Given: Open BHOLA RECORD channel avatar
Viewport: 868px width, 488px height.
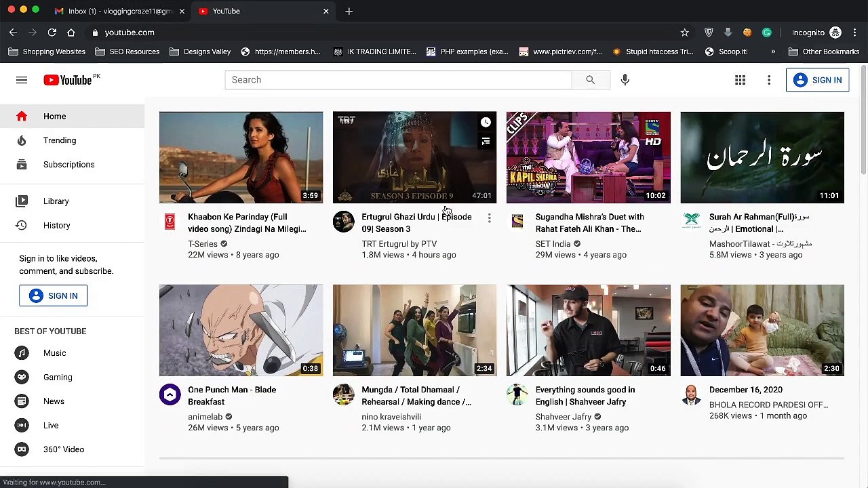Looking at the screenshot, I should 691,394.
